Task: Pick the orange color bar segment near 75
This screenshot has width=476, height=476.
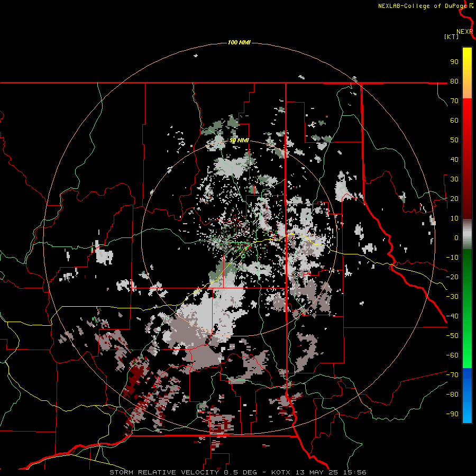Action: 467,91
